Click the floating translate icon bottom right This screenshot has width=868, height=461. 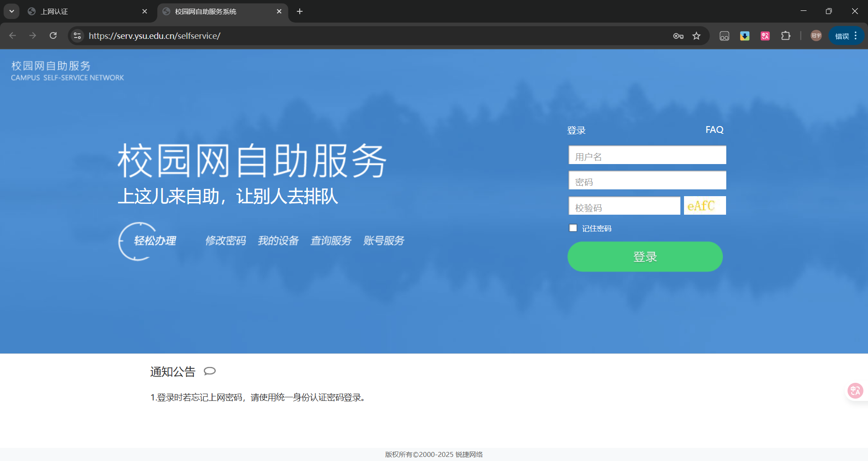(x=855, y=390)
